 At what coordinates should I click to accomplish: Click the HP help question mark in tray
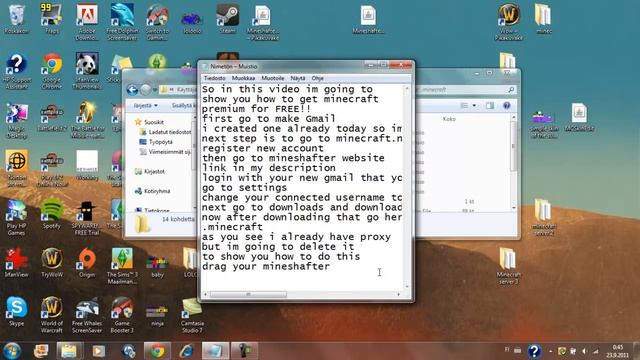click(534, 351)
